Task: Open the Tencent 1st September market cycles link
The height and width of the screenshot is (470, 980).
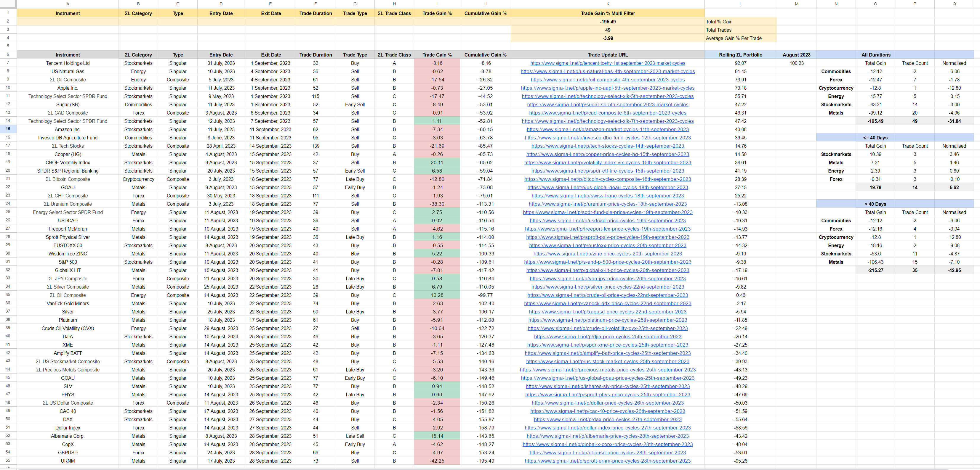Action: click(608, 63)
